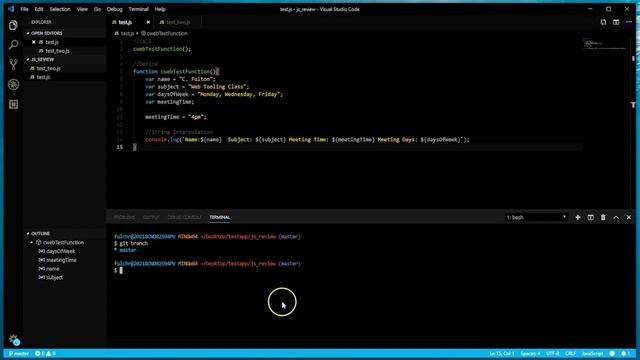Change language mode via JavaScript item
This screenshot has width=640, height=360.
(592, 353)
